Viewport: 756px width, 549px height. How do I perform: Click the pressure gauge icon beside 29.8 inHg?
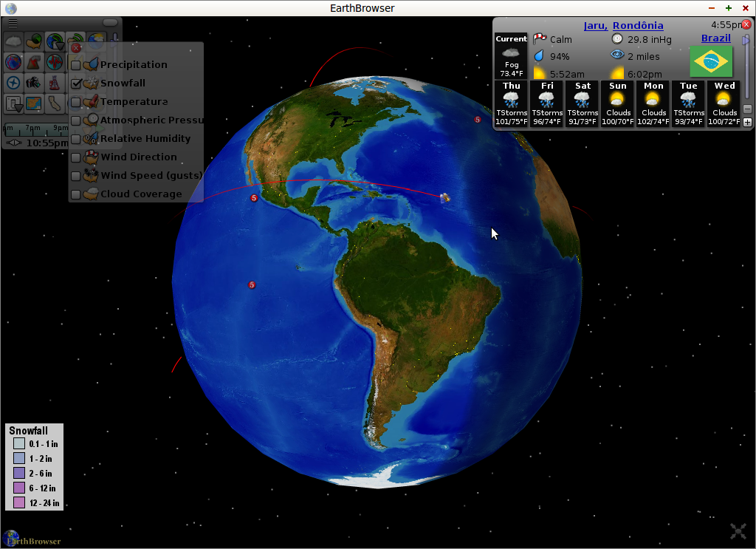[x=617, y=38]
